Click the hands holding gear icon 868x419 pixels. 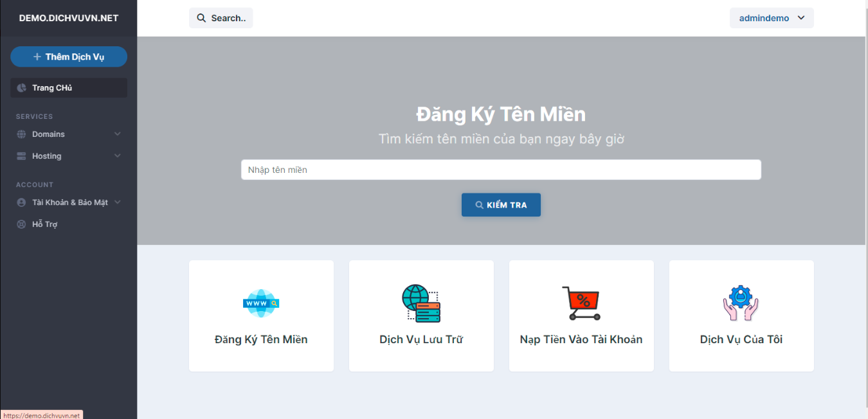coord(741,303)
